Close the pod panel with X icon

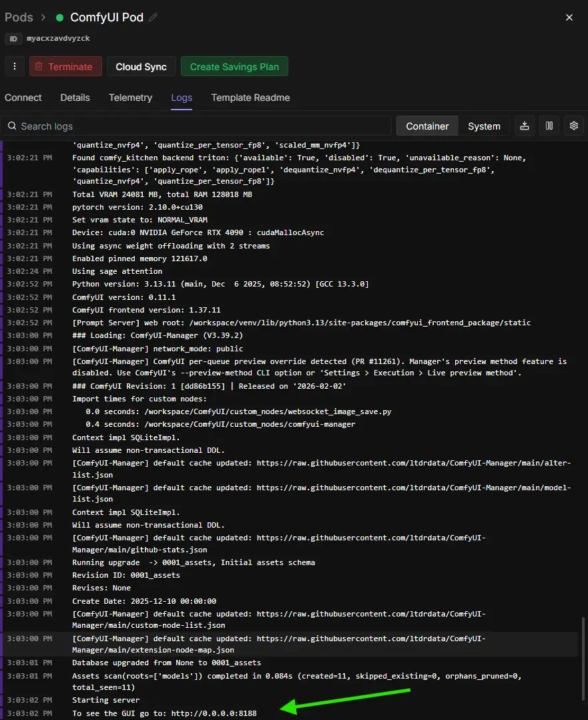(569, 17)
